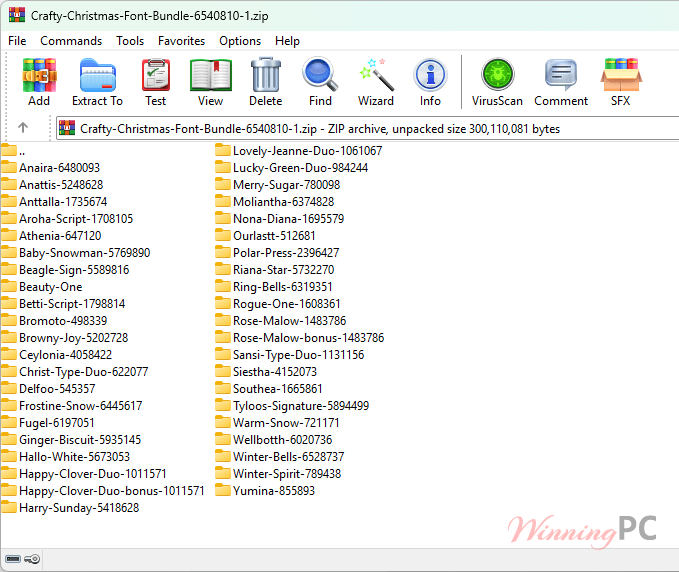Select the parent '..' folder entry

[13, 151]
